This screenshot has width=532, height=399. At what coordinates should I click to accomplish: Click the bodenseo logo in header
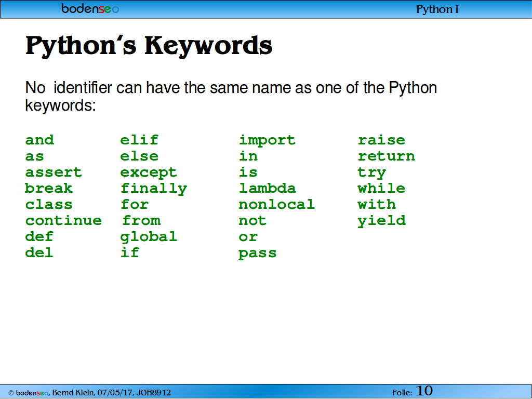[90, 8]
